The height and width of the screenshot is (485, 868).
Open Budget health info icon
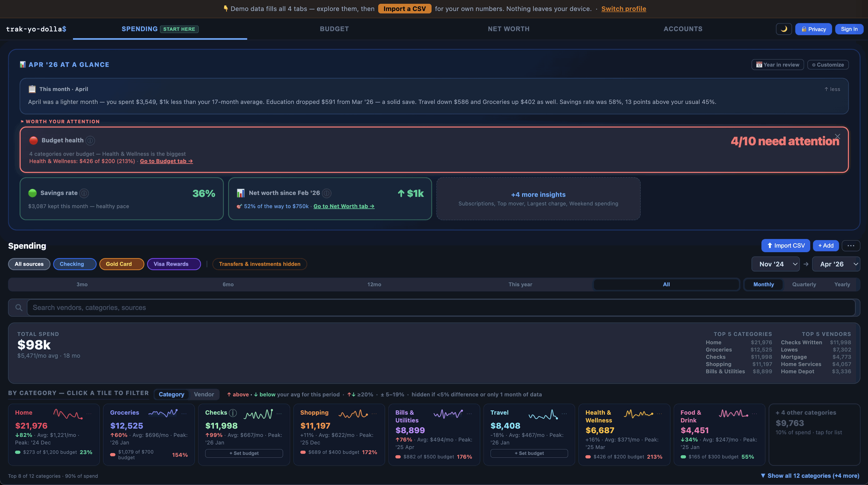click(x=90, y=140)
